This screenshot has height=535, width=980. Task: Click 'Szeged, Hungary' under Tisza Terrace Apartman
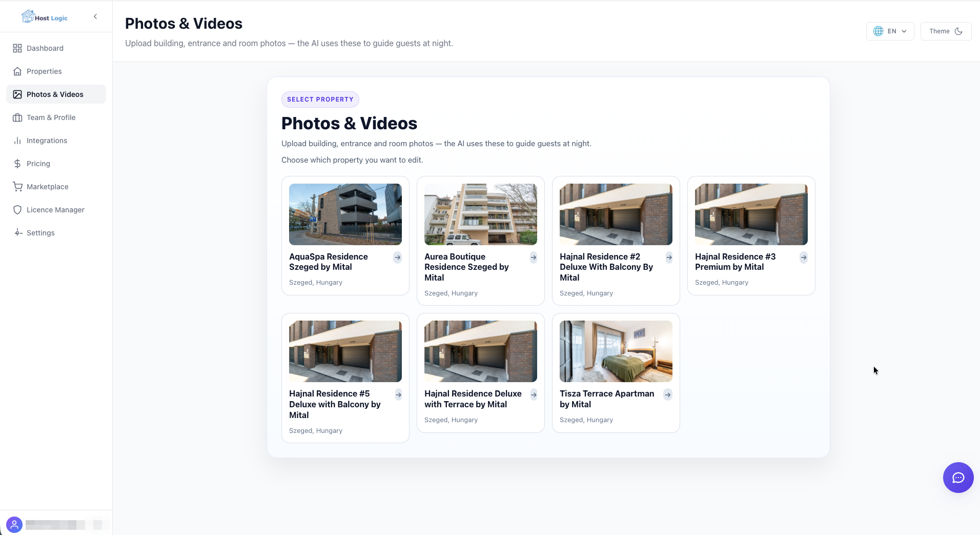coord(586,420)
